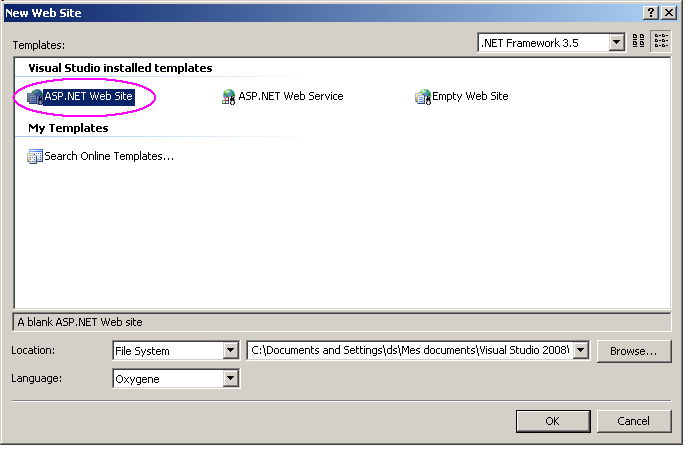Select the "Empty Web Site" text label

470,97
